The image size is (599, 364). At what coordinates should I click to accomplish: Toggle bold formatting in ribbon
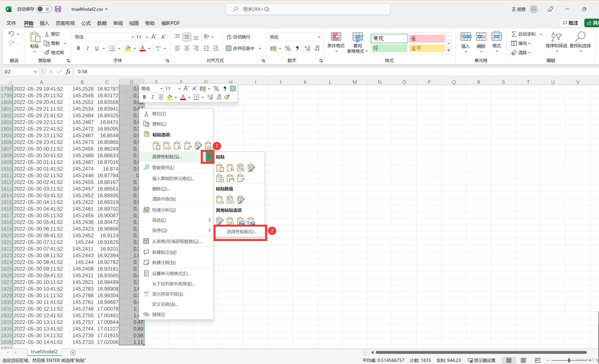pyautogui.click(x=78, y=48)
